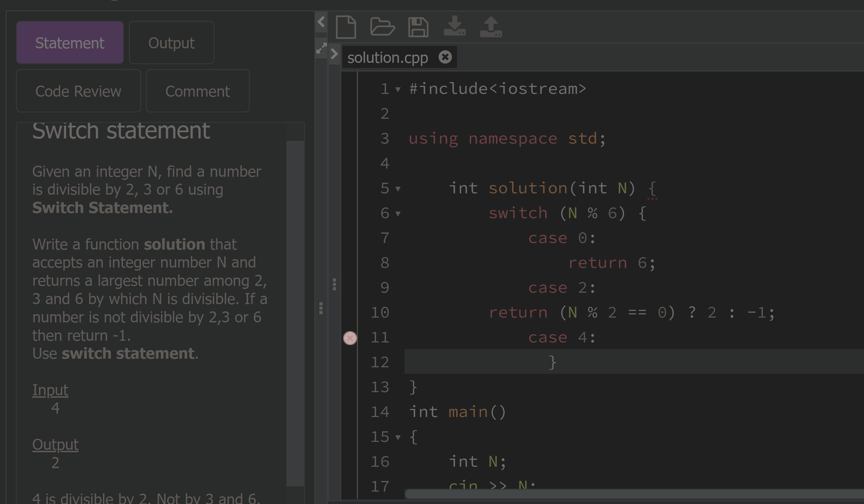The width and height of the screenshot is (864, 504).
Task: Upload a file using the upload icon
Action: (x=491, y=27)
